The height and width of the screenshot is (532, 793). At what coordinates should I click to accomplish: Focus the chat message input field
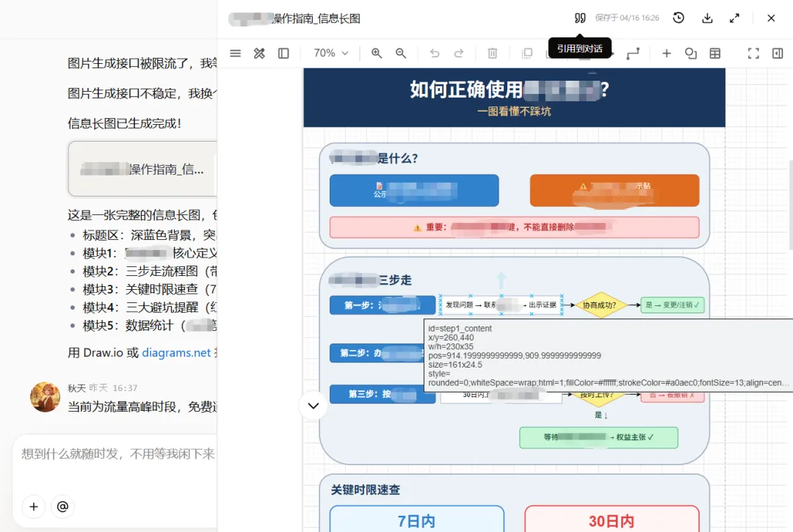[117, 454]
